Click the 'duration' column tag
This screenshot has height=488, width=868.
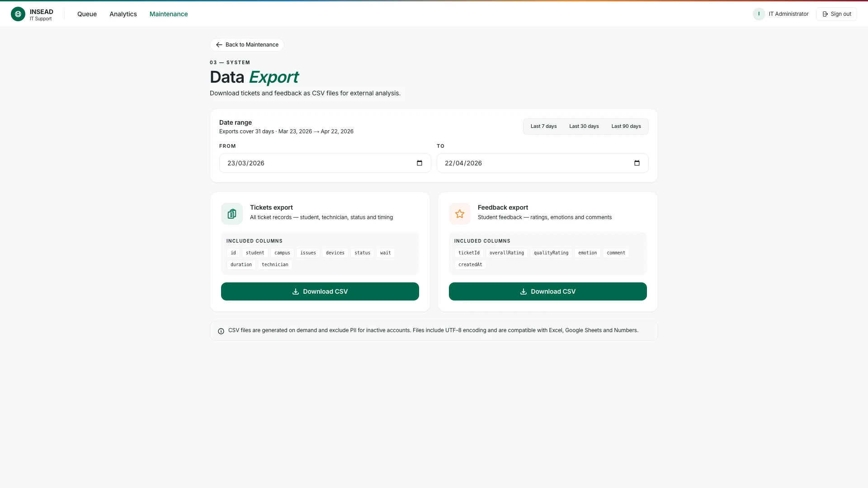pos(241,265)
